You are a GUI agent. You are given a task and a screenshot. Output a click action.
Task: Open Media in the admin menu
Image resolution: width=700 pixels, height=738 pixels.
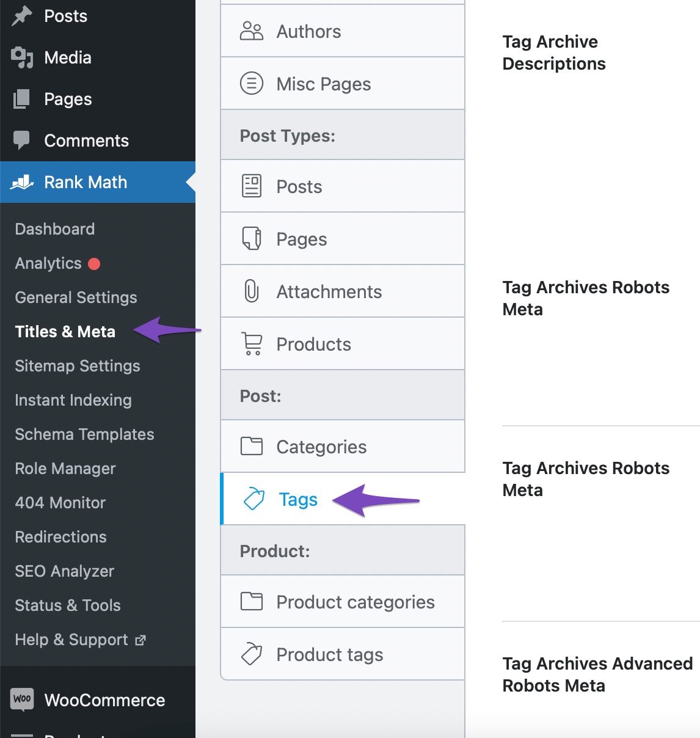(x=98, y=57)
